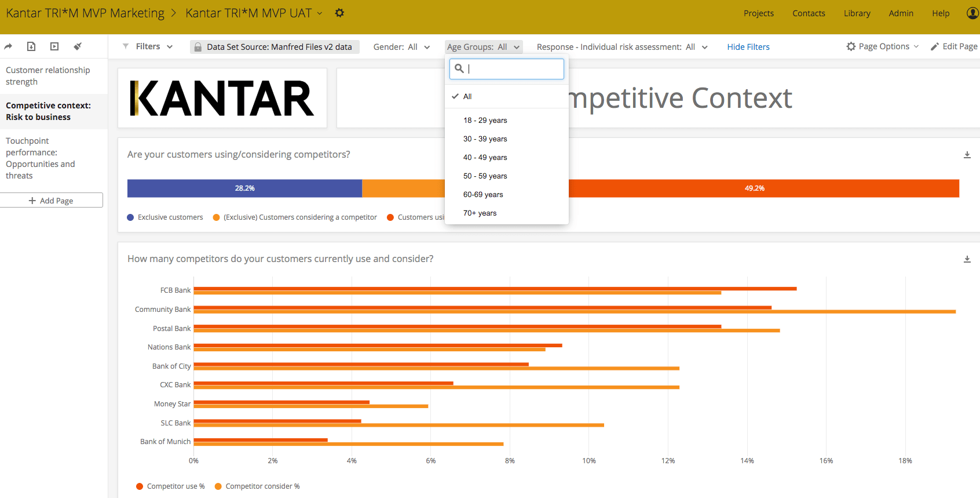Focus the age groups search field

click(507, 69)
